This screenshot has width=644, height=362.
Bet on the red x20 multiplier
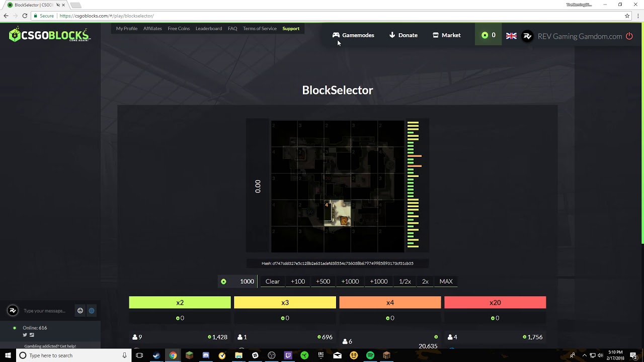click(x=495, y=303)
